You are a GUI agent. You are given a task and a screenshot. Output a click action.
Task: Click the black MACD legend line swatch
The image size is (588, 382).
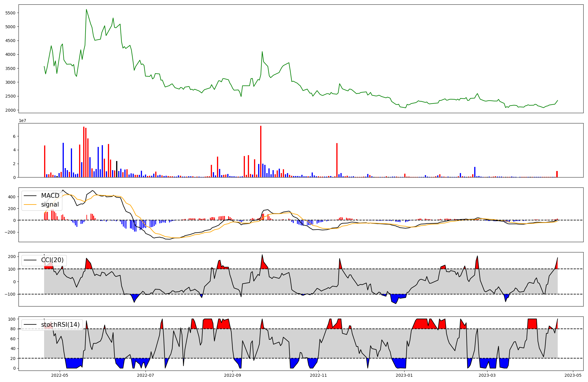pos(30,196)
